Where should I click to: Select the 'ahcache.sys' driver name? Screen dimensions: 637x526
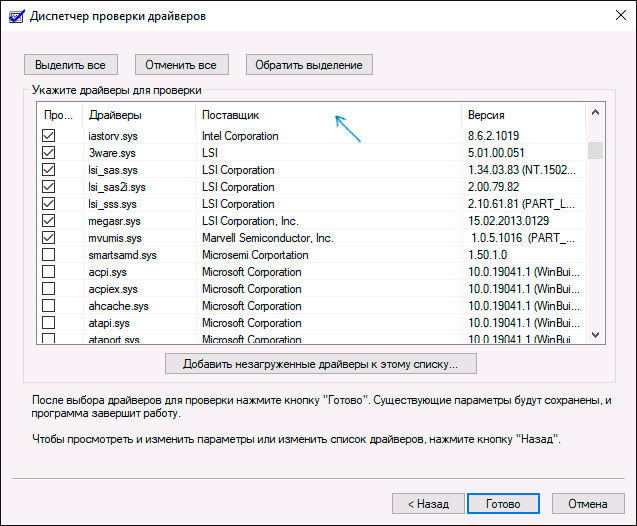coord(119,306)
